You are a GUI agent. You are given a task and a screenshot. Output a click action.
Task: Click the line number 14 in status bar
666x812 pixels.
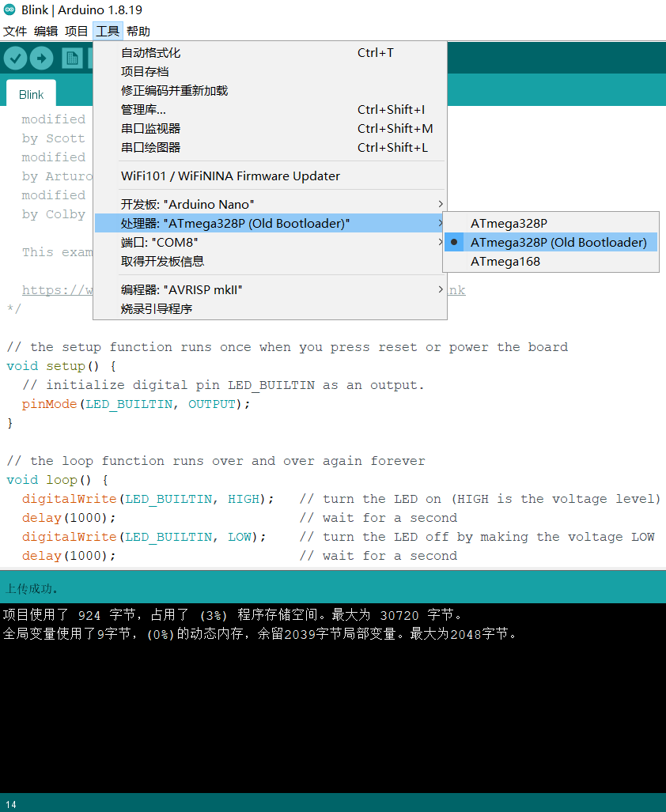tap(11, 804)
